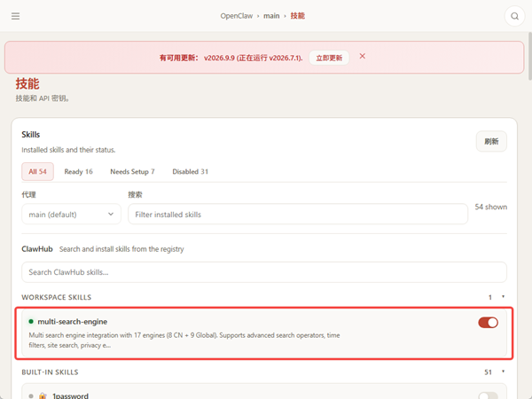Image resolution: width=532 pixels, height=399 pixels.
Task: Click the main breadcrumb link
Action: tap(271, 16)
